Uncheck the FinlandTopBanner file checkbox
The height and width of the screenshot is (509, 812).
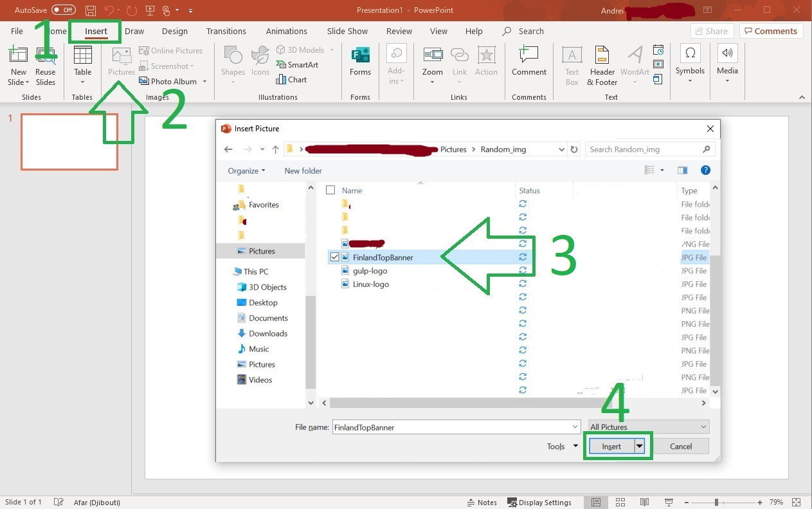click(334, 257)
